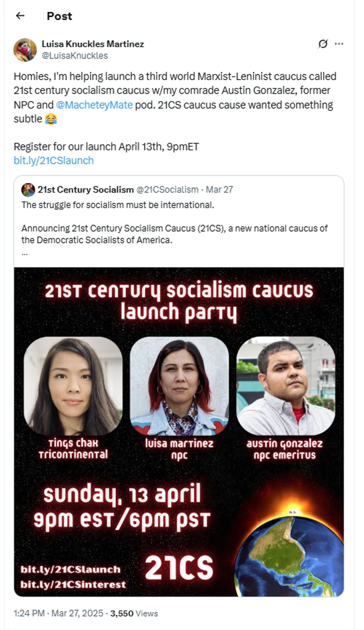Screen dimensions: 364x630
Task: Click the 21st Century Socialism account avatar
Action: point(28,190)
